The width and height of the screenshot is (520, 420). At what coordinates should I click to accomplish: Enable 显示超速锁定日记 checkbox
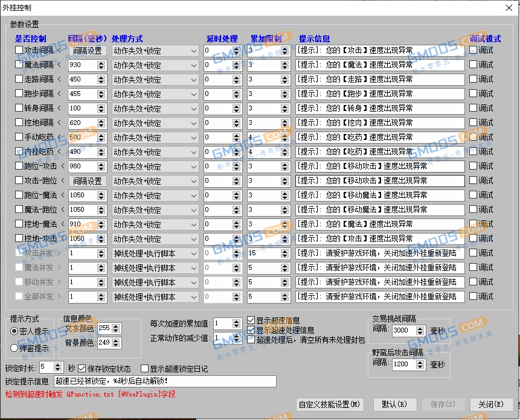click(x=144, y=368)
